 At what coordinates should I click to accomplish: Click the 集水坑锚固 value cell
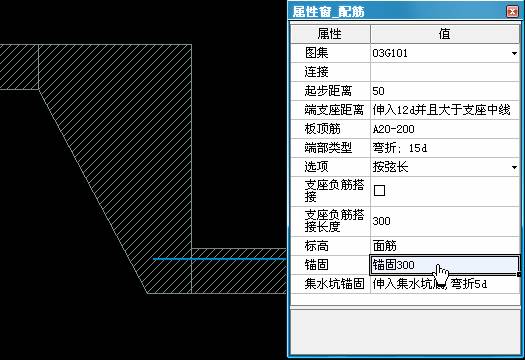pyautogui.click(x=445, y=284)
